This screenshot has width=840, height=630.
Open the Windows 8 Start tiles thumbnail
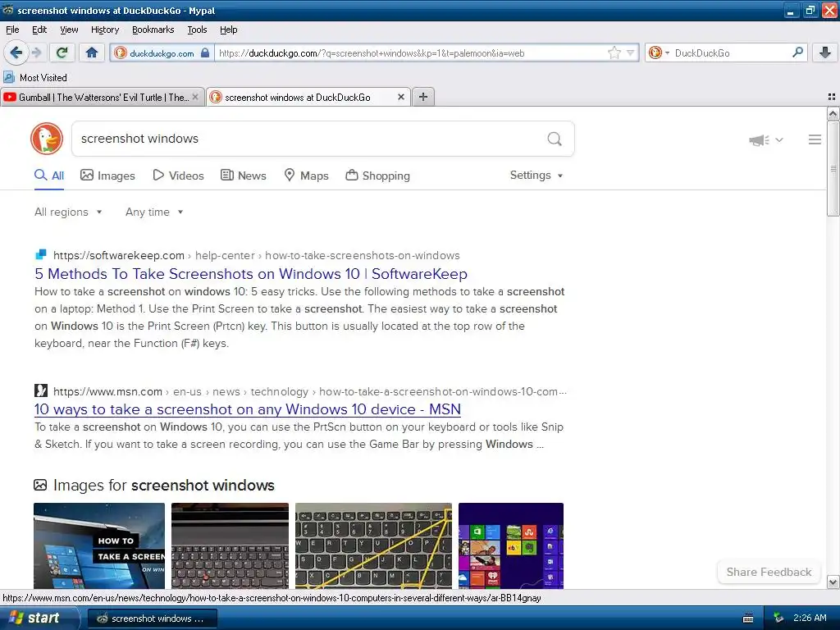tap(511, 546)
